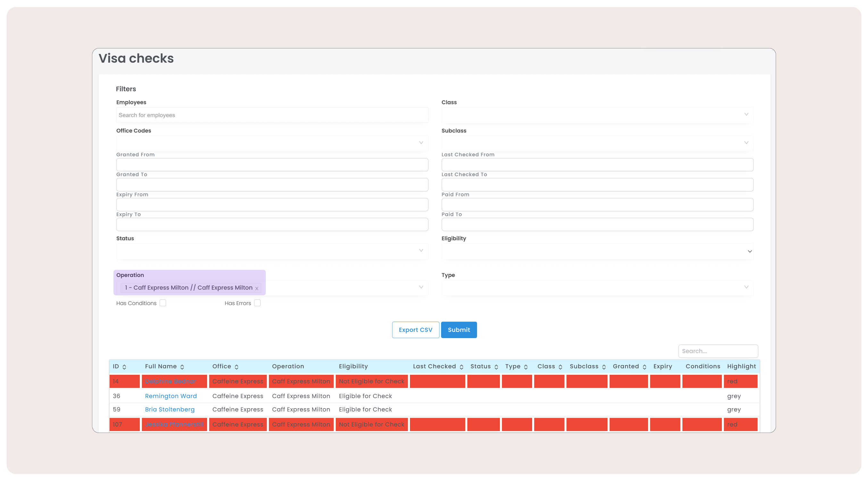Open Remington Ward employee link
This screenshot has width=868, height=481.
pos(171,396)
